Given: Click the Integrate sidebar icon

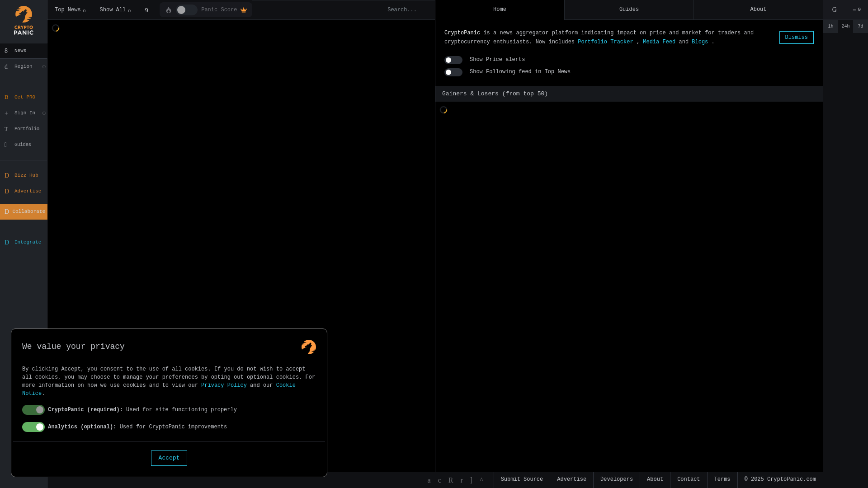Looking at the screenshot, I should coord(7,243).
